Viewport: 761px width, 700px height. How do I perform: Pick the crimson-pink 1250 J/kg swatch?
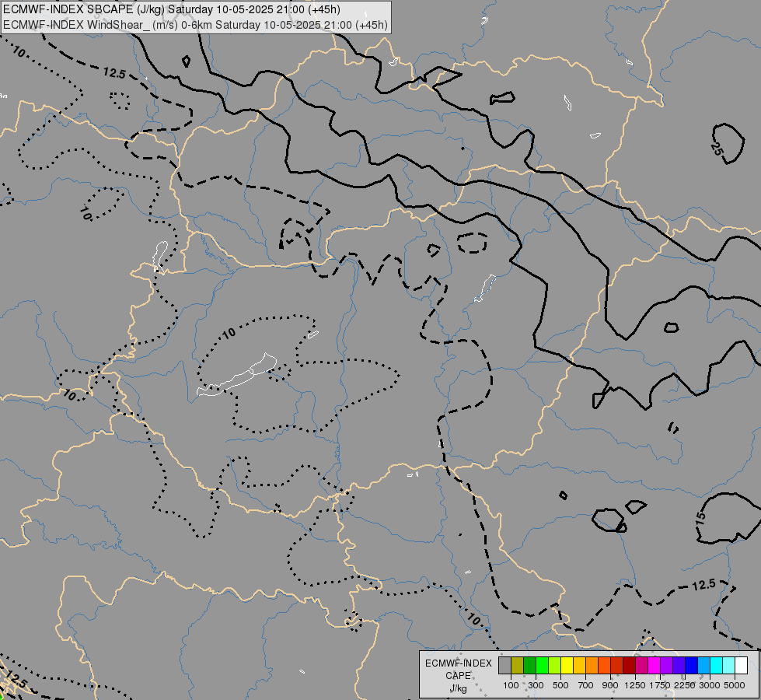tap(641, 665)
